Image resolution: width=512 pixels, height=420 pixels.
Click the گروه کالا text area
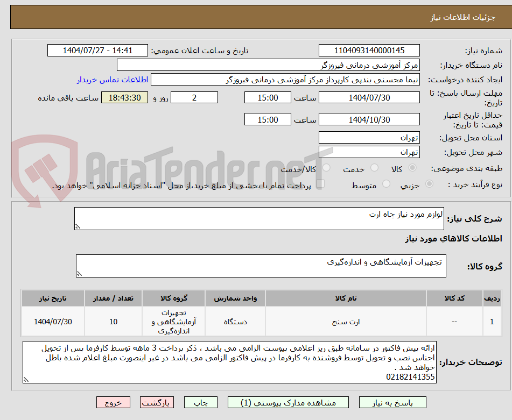pos(261,266)
